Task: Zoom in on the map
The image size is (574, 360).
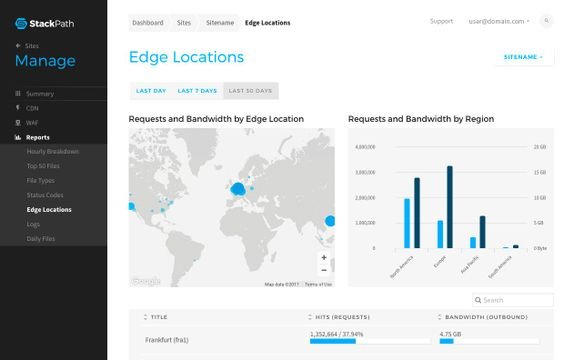Action: 324,257
